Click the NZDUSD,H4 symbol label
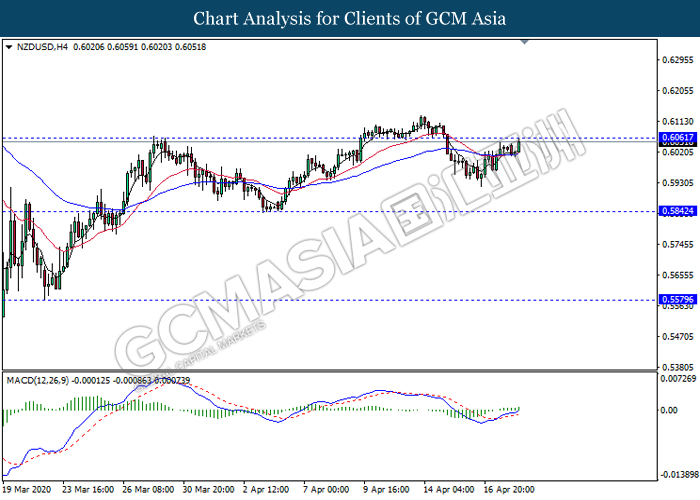The width and height of the screenshot is (700, 500). click(x=42, y=47)
